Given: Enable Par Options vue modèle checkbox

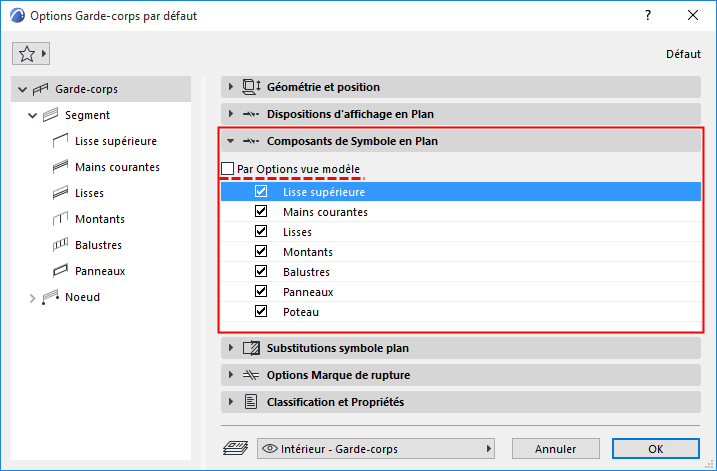Looking at the screenshot, I should pos(228,169).
